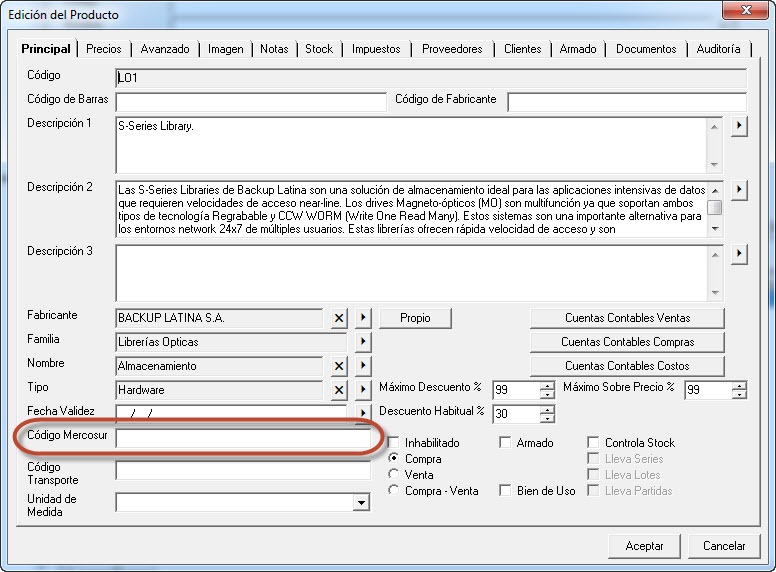Focus the Código Transporte field

[x=243, y=470]
